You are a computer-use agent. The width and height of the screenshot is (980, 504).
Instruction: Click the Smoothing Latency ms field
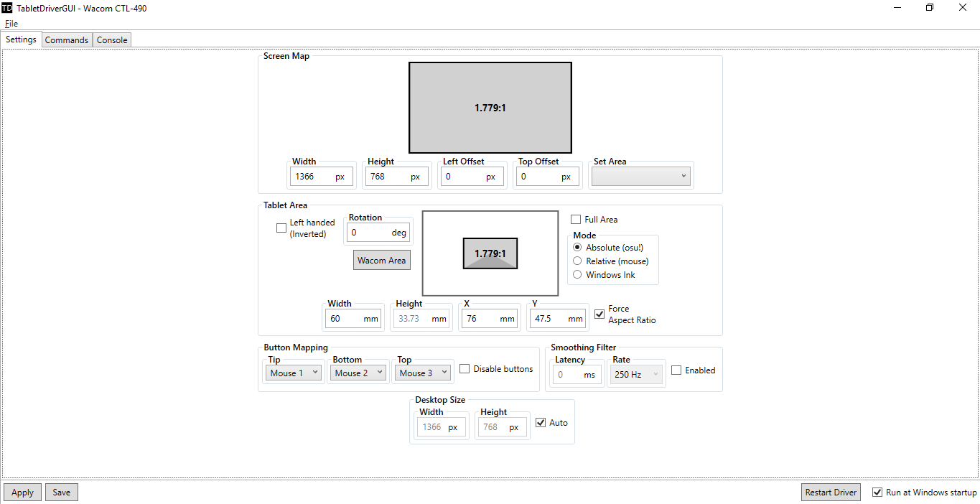[577, 374]
